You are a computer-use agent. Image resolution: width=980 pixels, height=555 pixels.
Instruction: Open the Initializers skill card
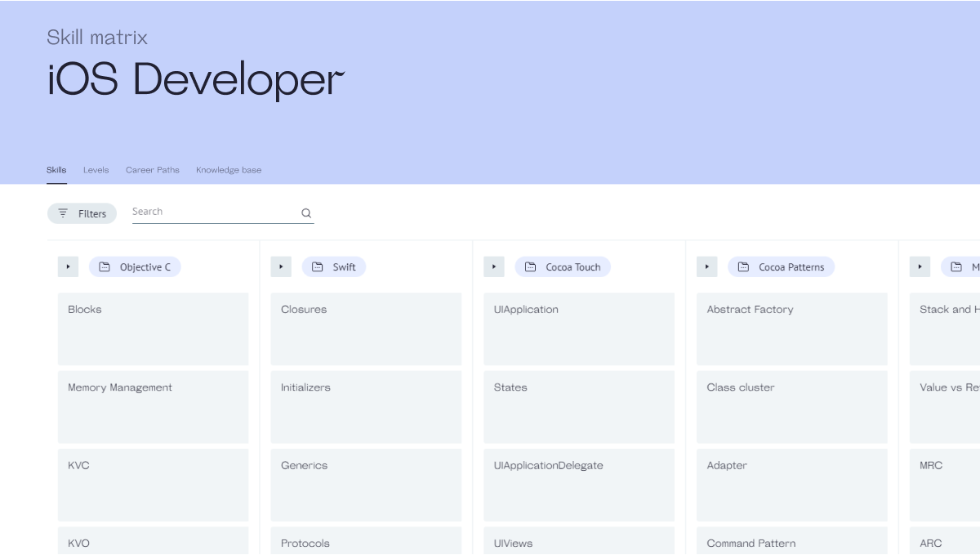[x=366, y=407]
